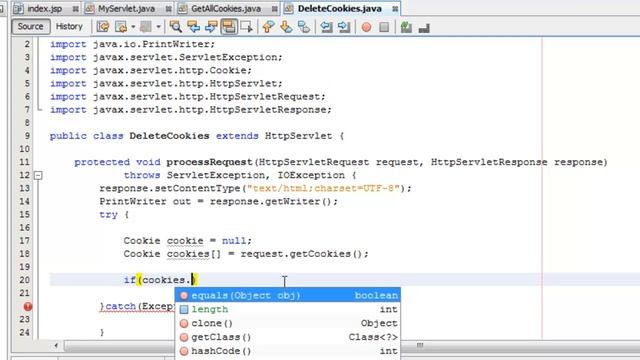The height and width of the screenshot is (360, 640).
Task: Toggle Rectangular Selection
Action: [247, 27]
